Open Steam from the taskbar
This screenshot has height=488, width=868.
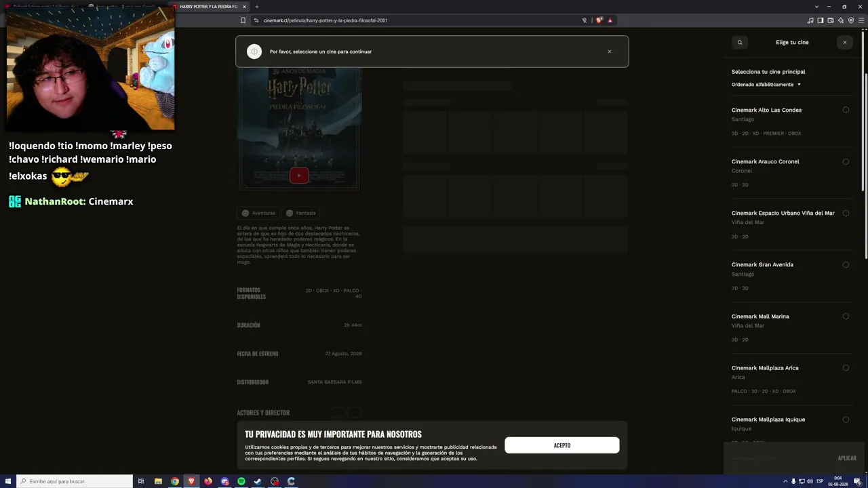point(258,481)
